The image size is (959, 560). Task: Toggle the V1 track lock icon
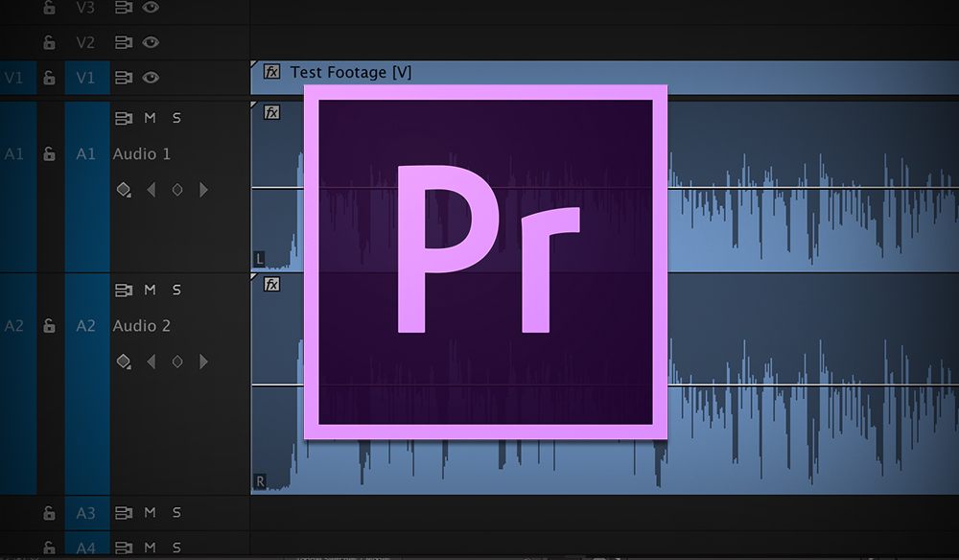tap(49, 77)
